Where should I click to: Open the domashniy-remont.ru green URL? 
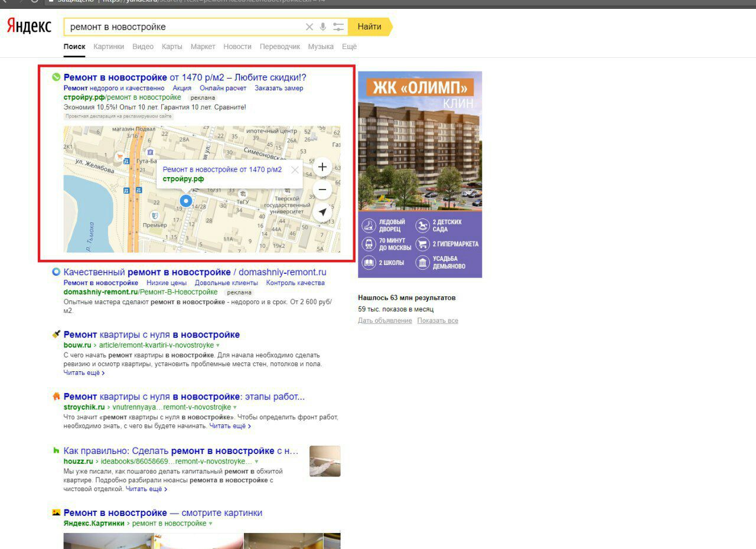tap(141, 292)
